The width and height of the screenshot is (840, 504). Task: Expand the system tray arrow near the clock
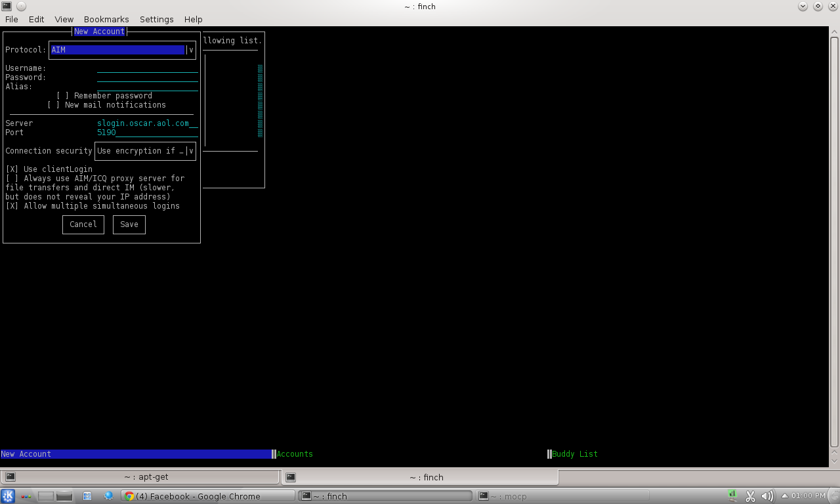point(785,496)
